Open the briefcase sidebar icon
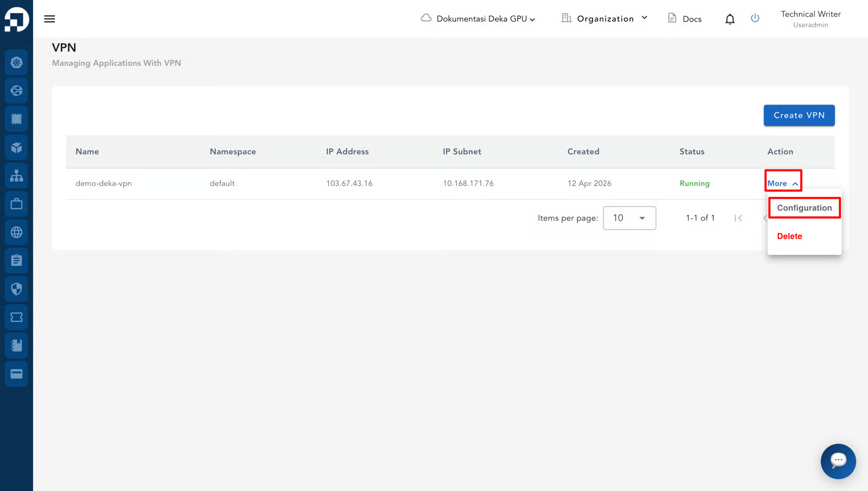 (x=17, y=204)
